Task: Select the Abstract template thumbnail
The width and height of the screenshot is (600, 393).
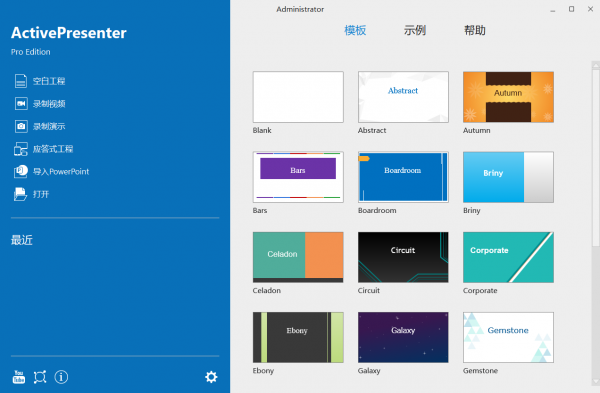Action: pyautogui.click(x=403, y=97)
